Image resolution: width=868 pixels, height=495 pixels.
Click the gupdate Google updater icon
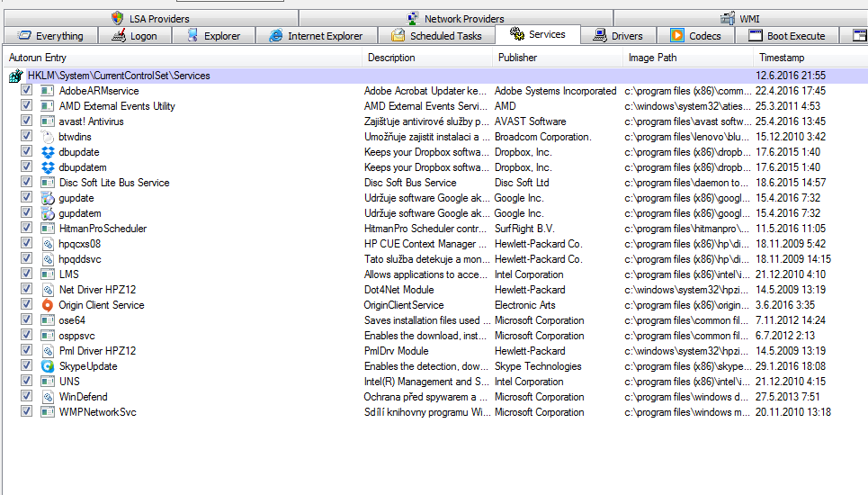(x=48, y=198)
